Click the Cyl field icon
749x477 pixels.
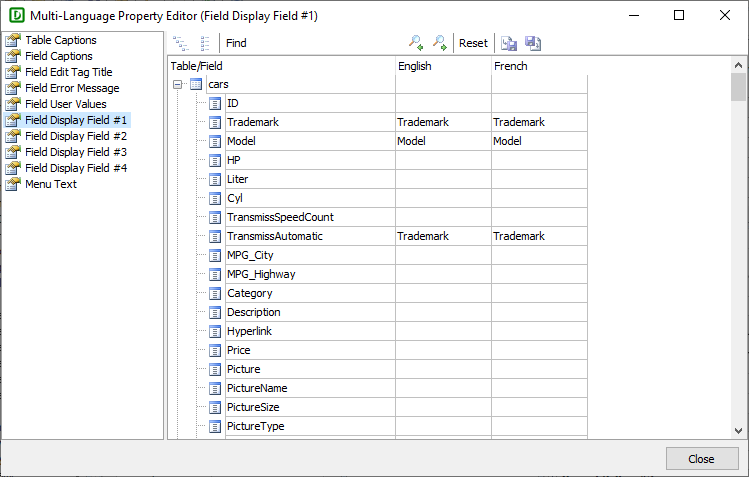(x=215, y=199)
